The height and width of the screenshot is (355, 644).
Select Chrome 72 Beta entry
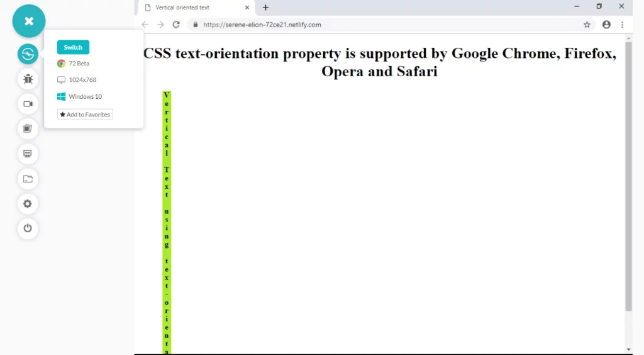pyautogui.click(x=73, y=64)
